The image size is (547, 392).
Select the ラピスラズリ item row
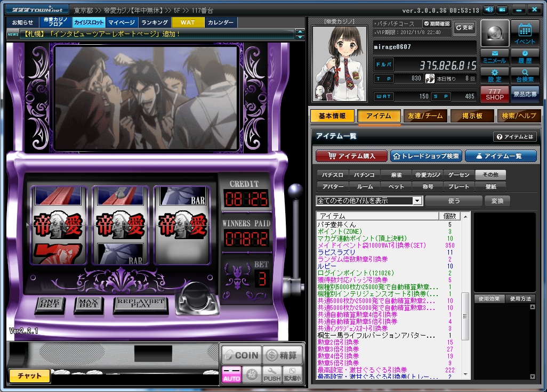(389, 252)
